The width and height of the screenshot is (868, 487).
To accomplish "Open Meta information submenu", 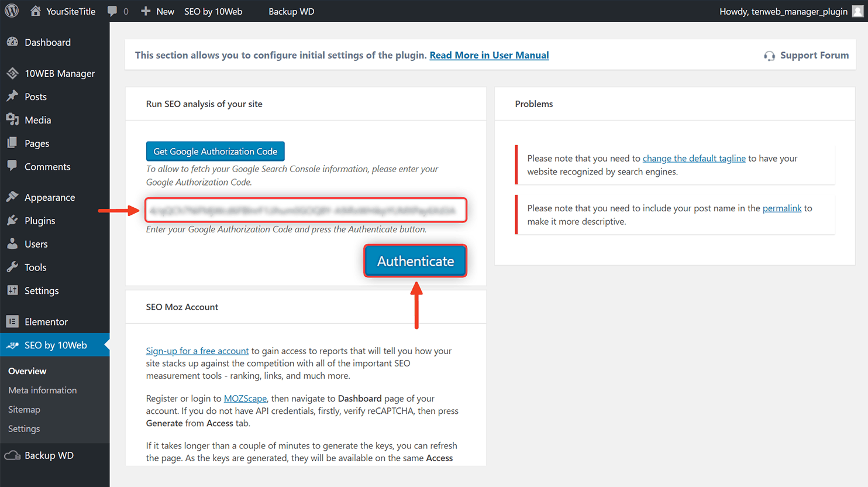I will pyautogui.click(x=43, y=390).
